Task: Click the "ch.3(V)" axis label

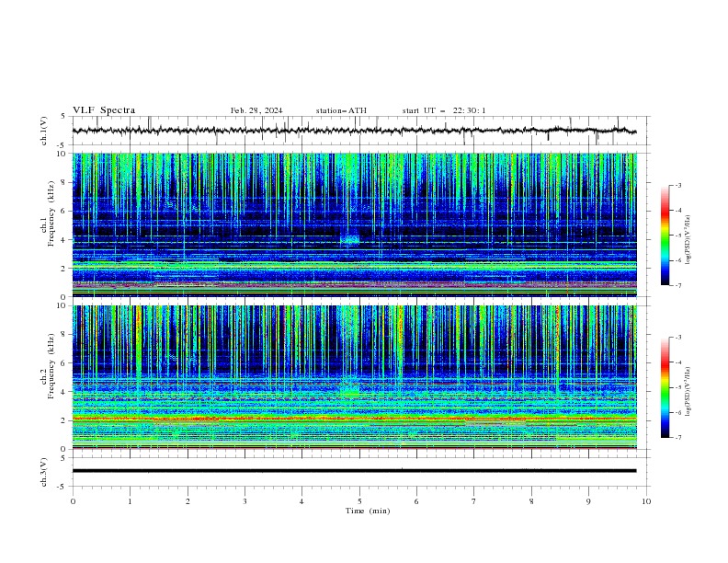Action: (x=43, y=472)
